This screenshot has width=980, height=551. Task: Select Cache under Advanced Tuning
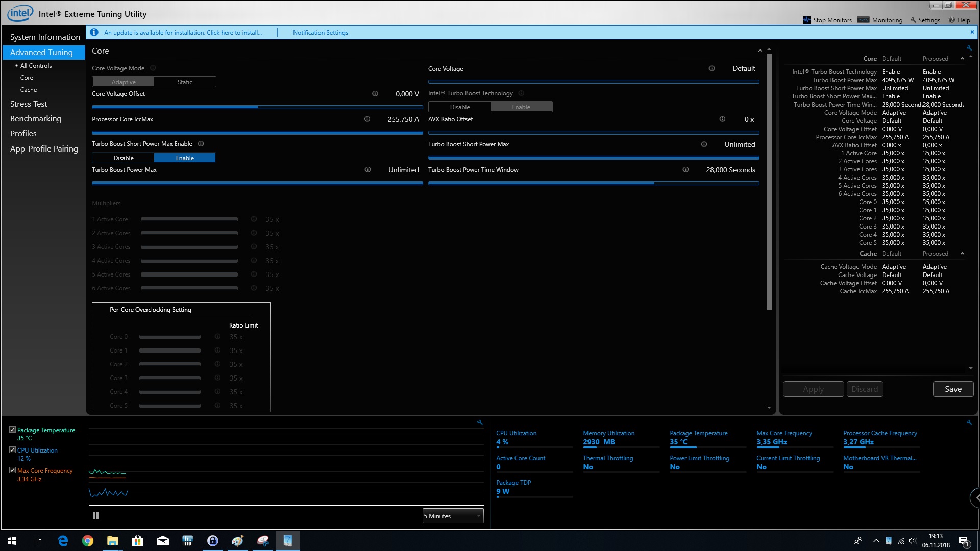tap(29, 89)
